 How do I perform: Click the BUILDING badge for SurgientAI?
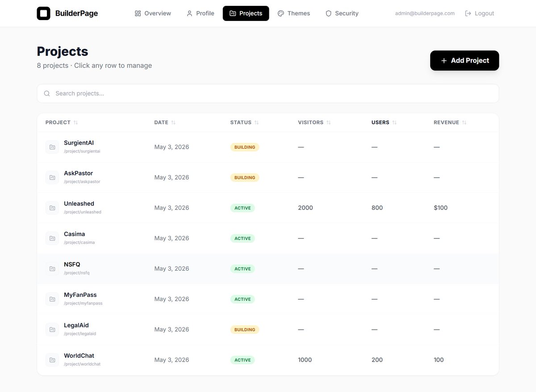pyautogui.click(x=245, y=147)
